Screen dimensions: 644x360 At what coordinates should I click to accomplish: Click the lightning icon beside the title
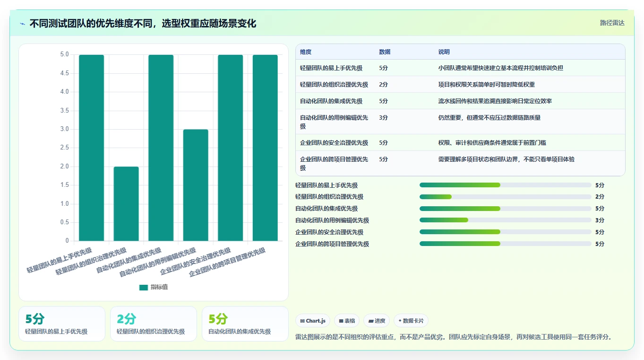pyautogui.click(x=23, y=23)
